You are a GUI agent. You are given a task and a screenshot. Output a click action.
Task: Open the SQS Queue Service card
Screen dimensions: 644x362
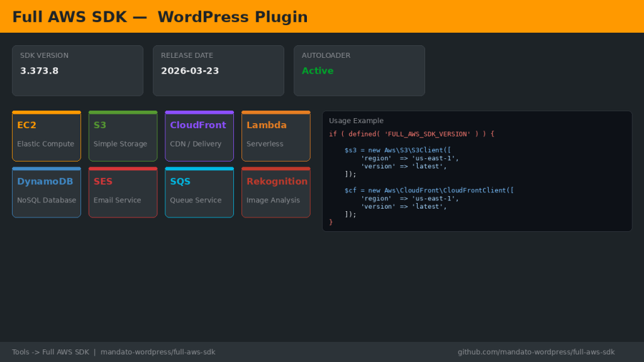(199, 192)
